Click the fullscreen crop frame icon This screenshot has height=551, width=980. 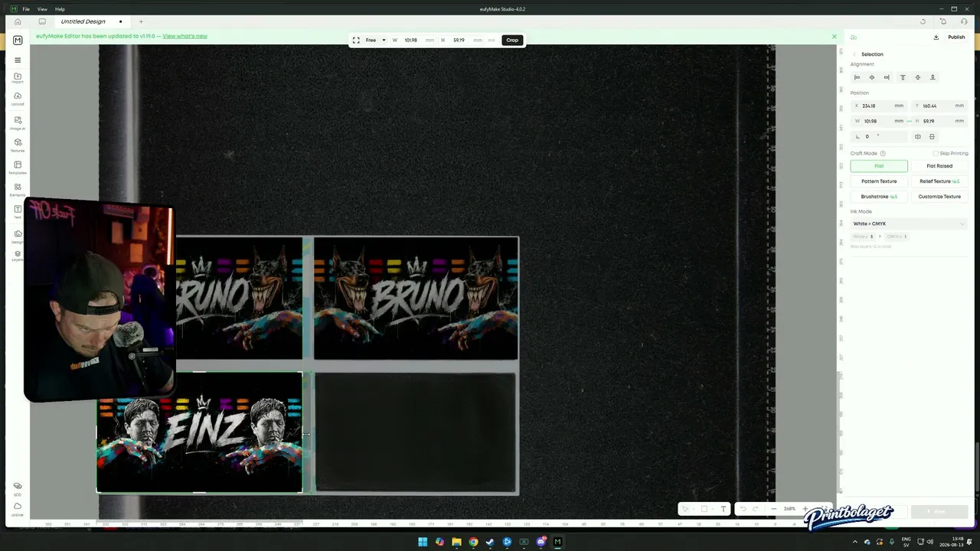point(356,40)
